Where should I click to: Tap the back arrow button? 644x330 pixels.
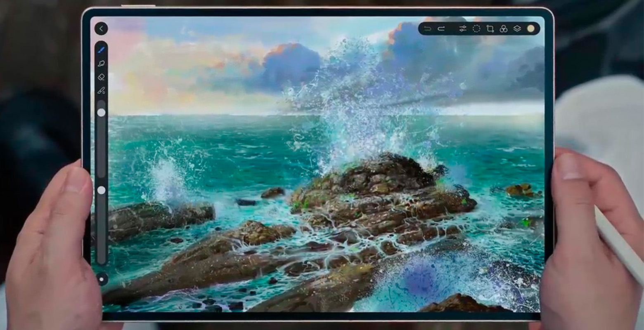[x=101, y=28]
